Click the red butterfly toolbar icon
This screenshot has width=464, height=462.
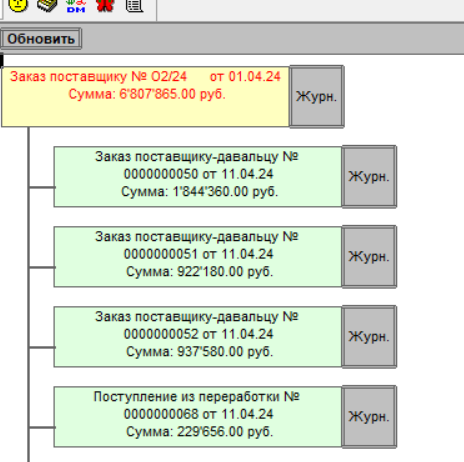click(105, 5)
